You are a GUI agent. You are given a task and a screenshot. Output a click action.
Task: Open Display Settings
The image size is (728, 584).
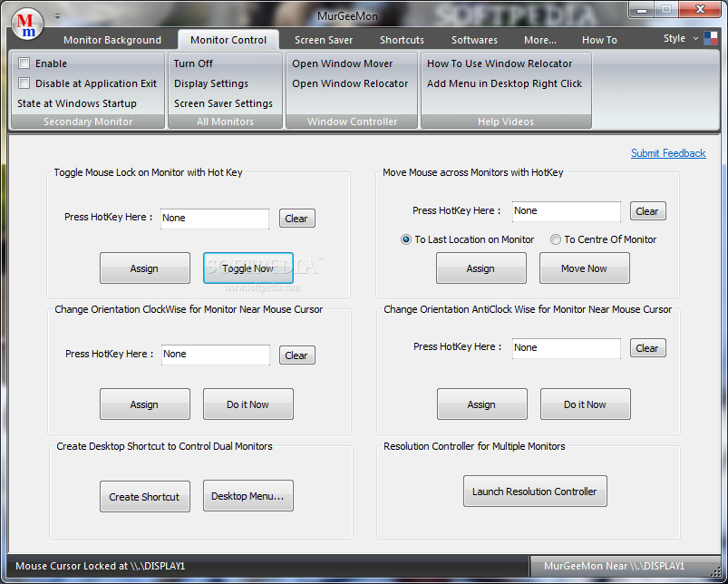(x=211, y=83)
